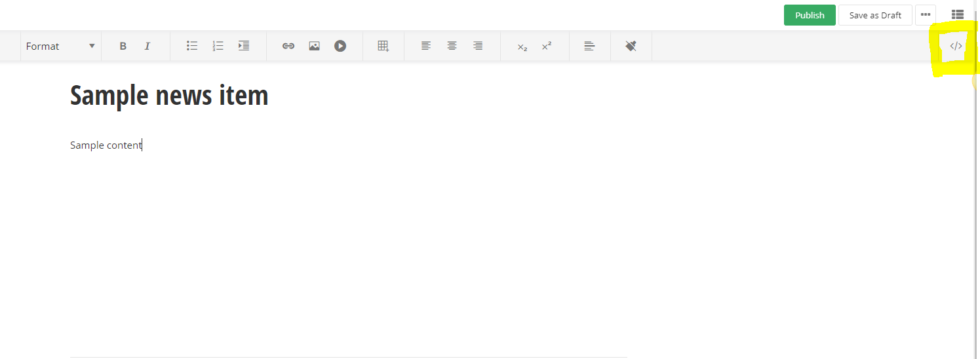Image resolution: width=980 pixels, height=359 pixels.
Task: Open the Format dropdown
Action: 60,47
